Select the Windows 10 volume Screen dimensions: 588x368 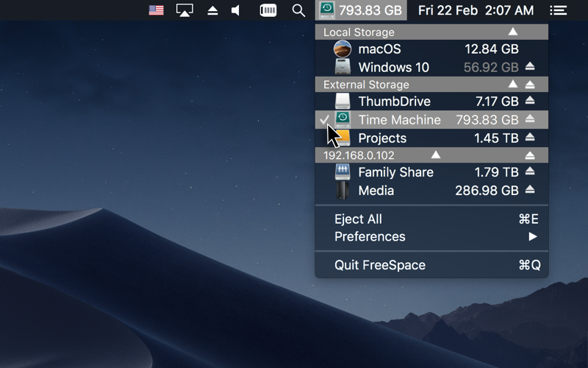pos(431,67)
